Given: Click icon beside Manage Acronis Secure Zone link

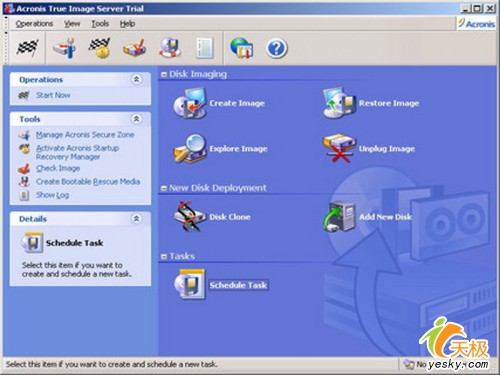Looking at the screenshot, I should pos(24,135).
